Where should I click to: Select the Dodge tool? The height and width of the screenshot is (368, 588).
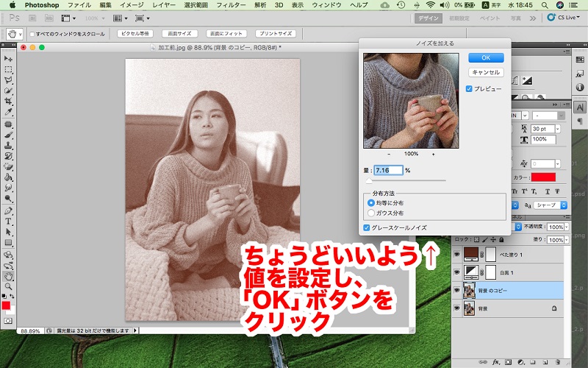8,198
